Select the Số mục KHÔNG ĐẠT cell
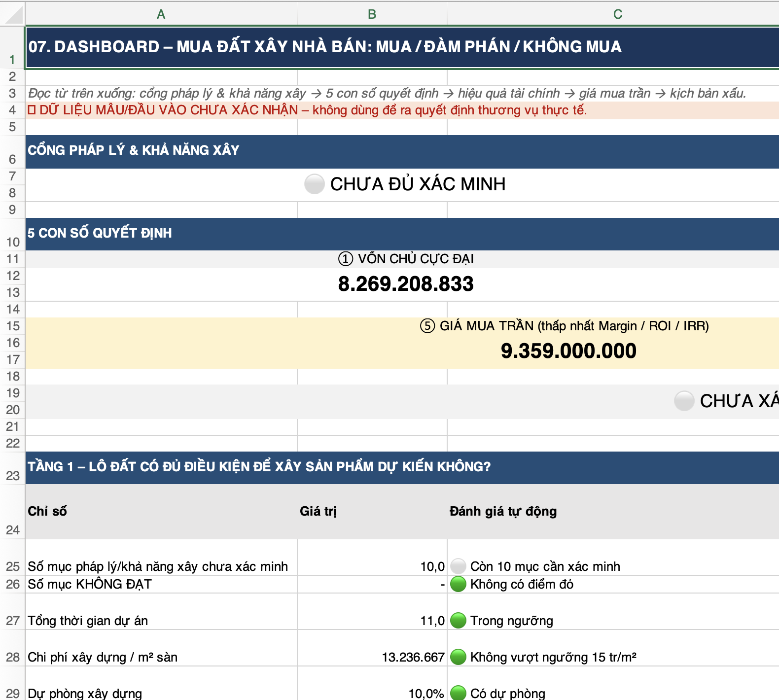779x700 pixels. [161, 584]
